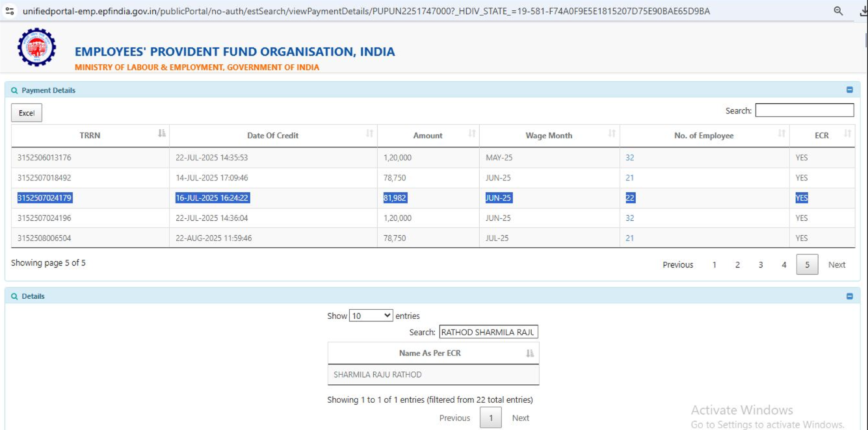The image size is (868, 430).
Task: Click amount 81,982
Action: point(395,198)
